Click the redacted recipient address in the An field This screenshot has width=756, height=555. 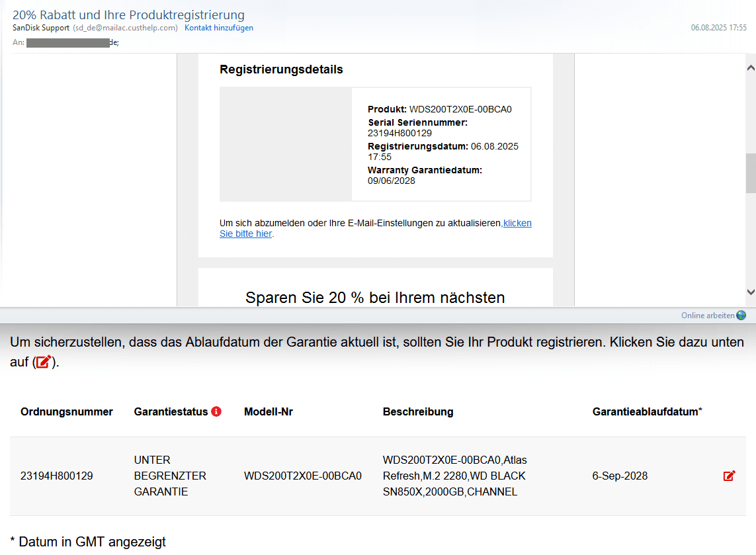tap(68, 43)
